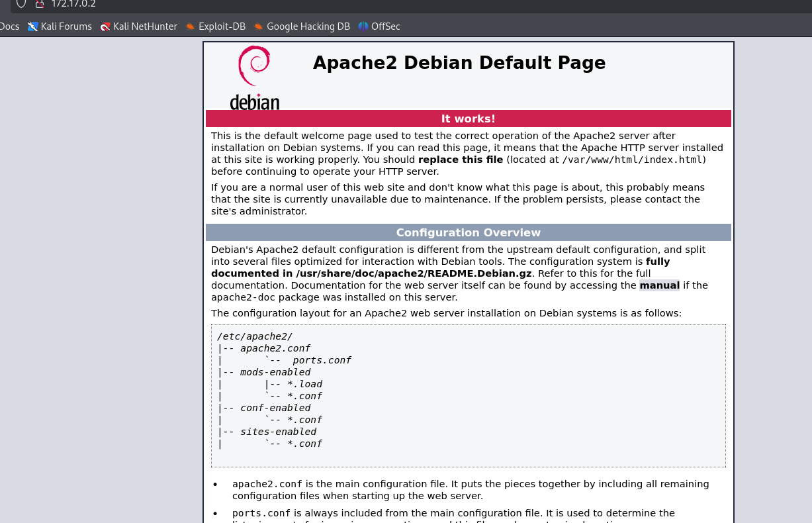Click the /var/www/html/index.html path text

[632, 160]
